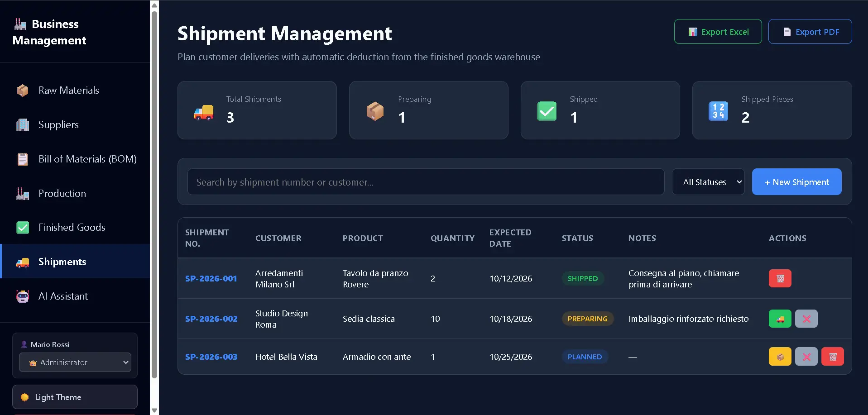Image resolution: width=868 pixels, height=415 pixels.
Task: Delete shipment SP-2026-003 with trash icon
Action: [832, 357]
